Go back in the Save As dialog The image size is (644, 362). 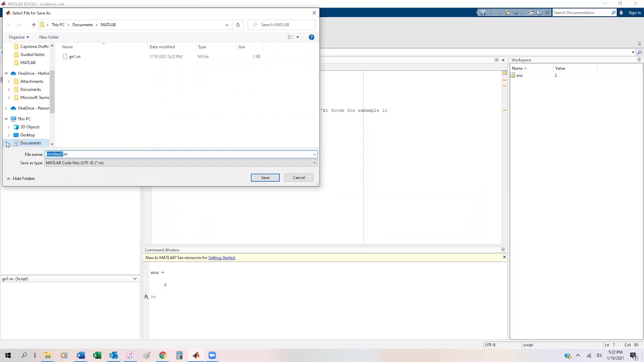(x=9, y=25)
